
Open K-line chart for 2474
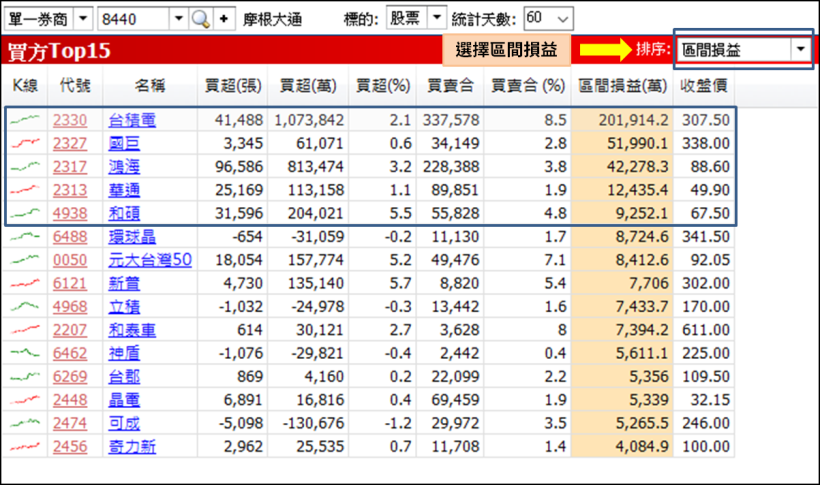25,423
